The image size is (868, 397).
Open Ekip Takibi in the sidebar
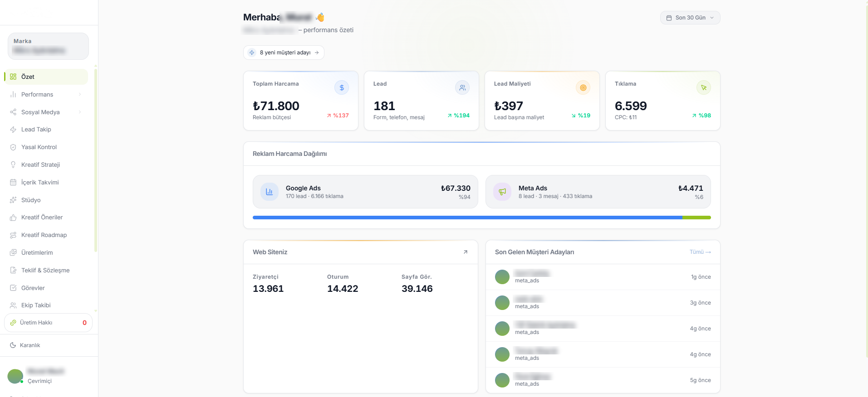tap(46, 305)
